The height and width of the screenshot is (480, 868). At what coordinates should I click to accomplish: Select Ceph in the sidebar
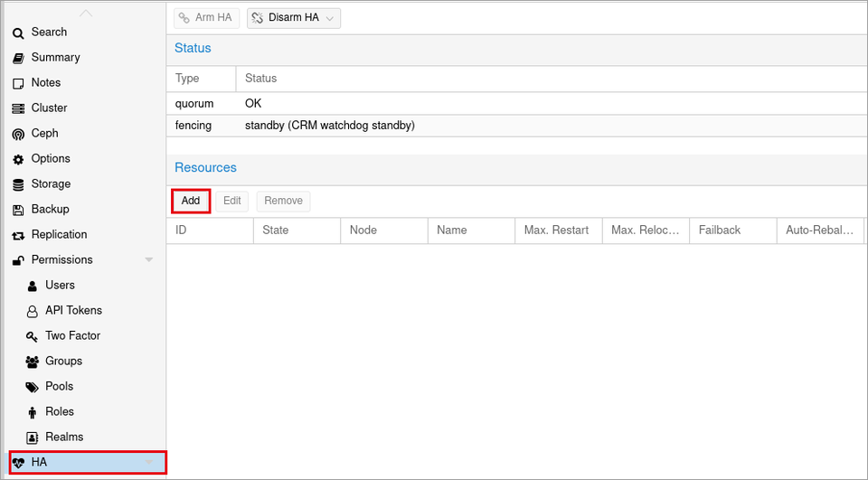(85, 134)
